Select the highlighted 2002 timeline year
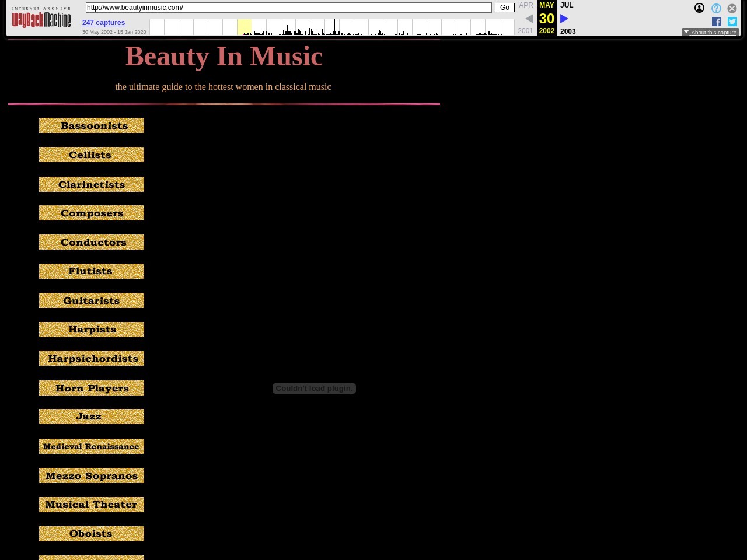 click(x=245, y=27)
